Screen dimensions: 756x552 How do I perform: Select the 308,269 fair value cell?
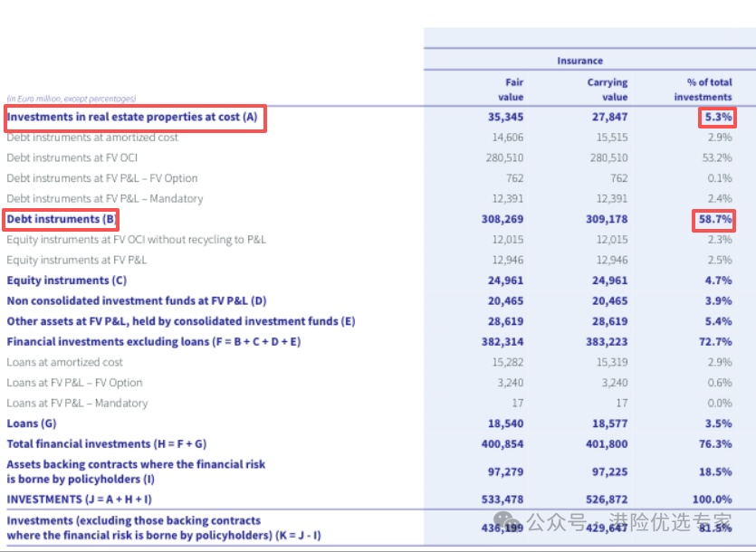502,219
